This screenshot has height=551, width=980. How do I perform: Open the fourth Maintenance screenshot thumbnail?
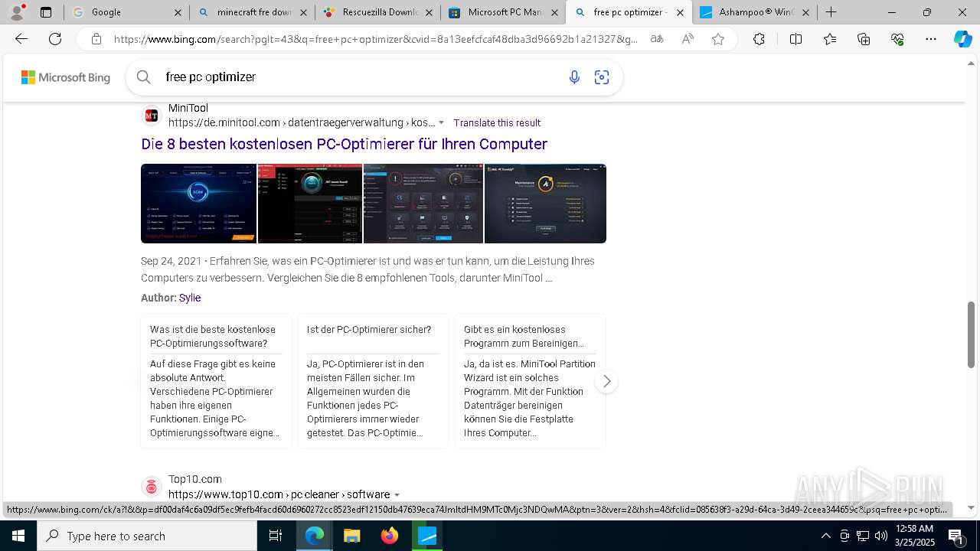(545, 204)
